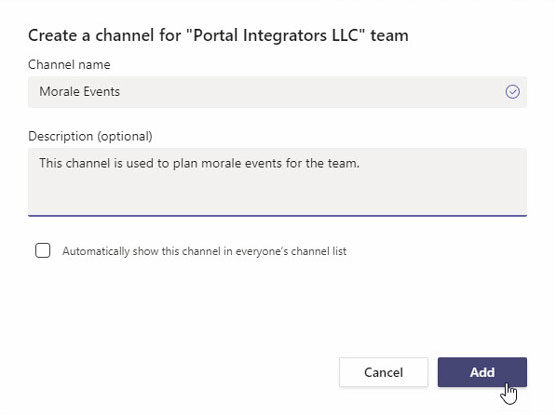
Task: Cancel the channel creation dialog
Action: [383, 372]
